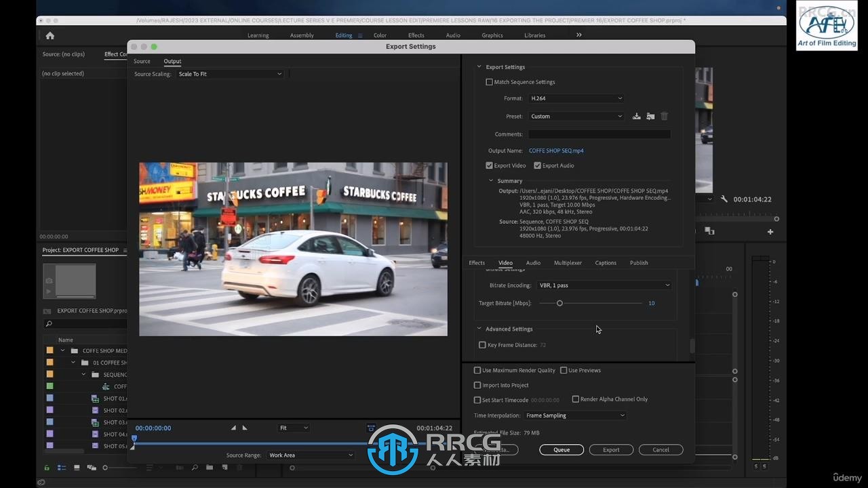Enable Import Into Project checkbox
This screenshot has height=488, width=868.
tap(477, 385)
